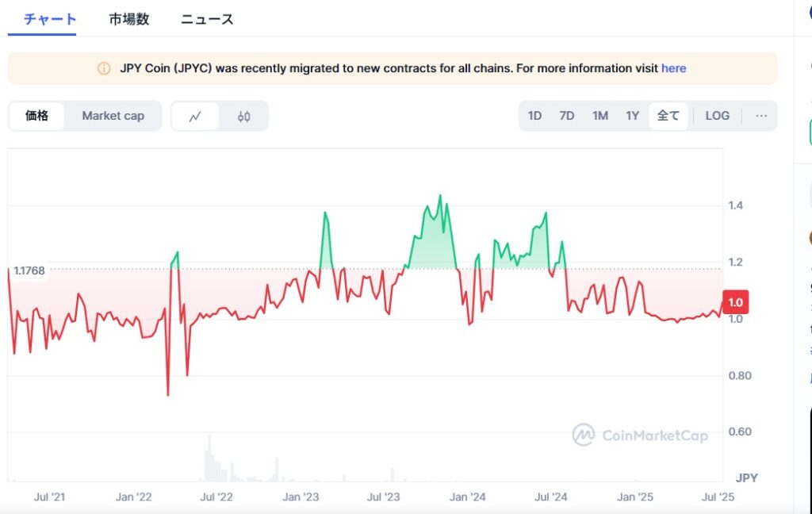Select the 1D time range
This screenshot has height=514, width=812.
tap(534, 116)
